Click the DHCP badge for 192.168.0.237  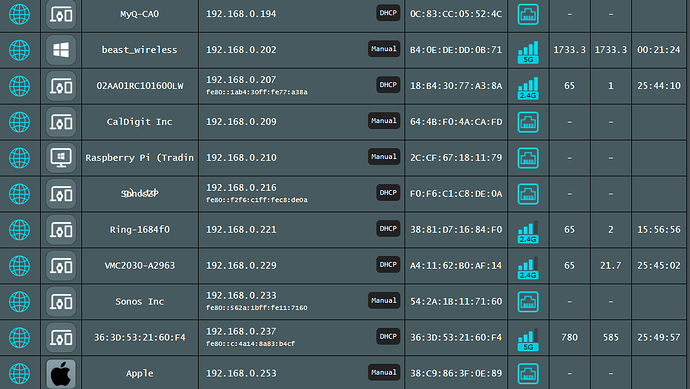pos(388,337)
